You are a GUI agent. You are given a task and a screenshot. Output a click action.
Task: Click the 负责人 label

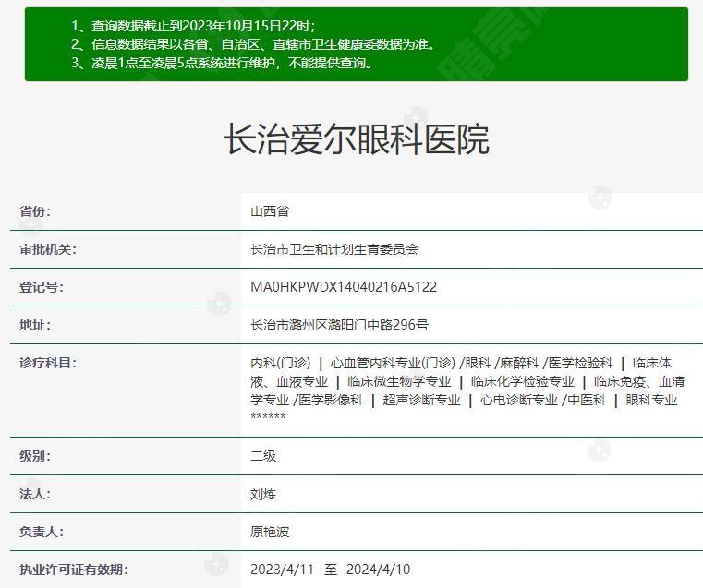coord(42,532)
